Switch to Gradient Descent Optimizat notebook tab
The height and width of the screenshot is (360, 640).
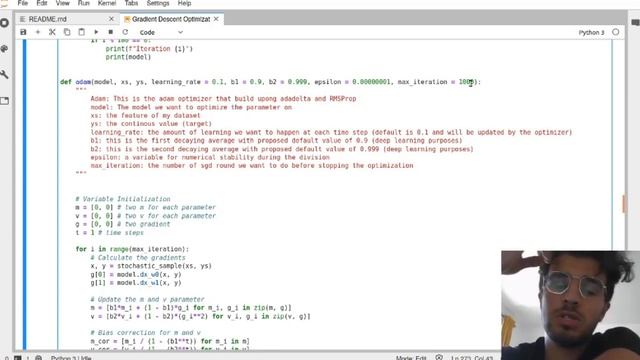pos(171,19)
